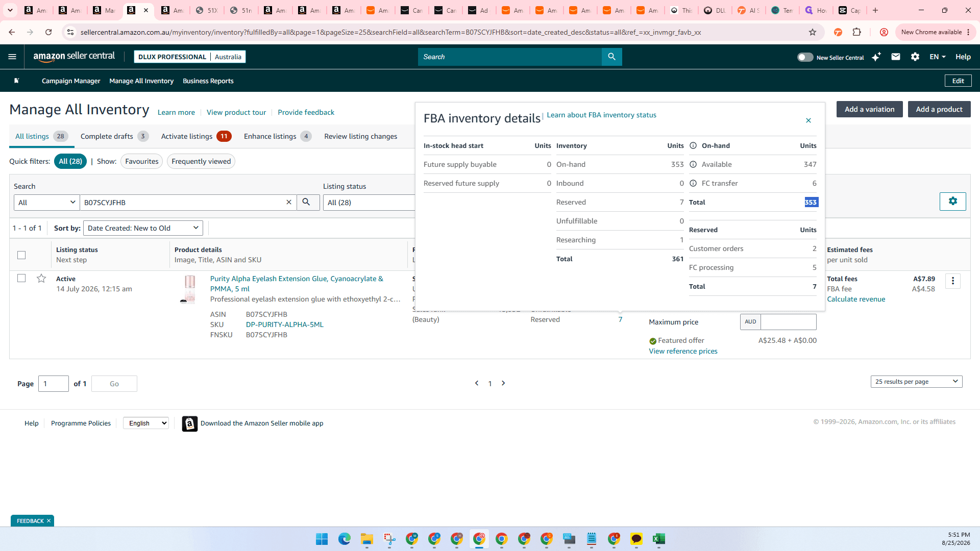Click info icon beside On-hand header
Image resolution: width=980 pixels, height=551 pixels.
click(693, 145)
